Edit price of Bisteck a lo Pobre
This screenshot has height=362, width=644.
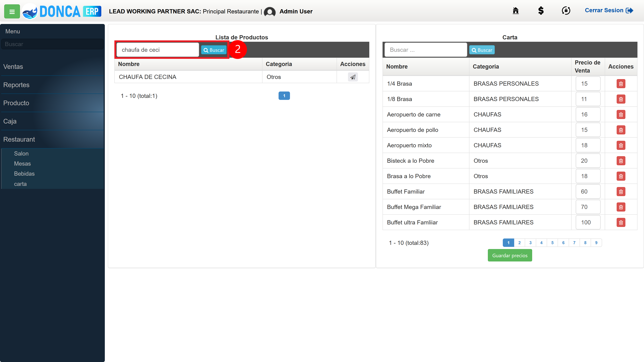pyautogui.click(x=588, y=161)
